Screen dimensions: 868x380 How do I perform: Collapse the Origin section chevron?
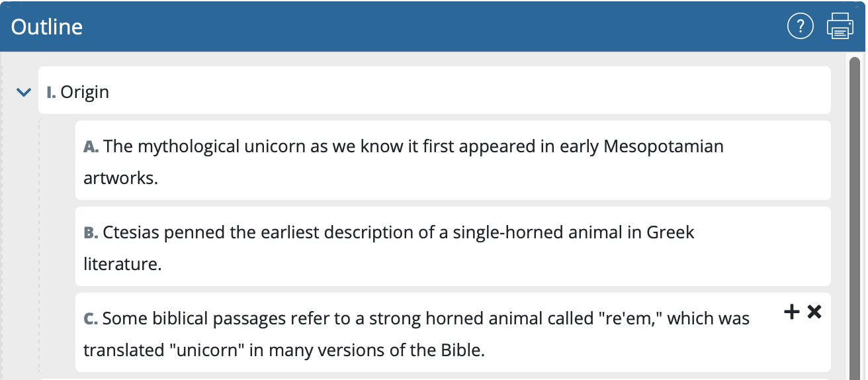point(24,93)
